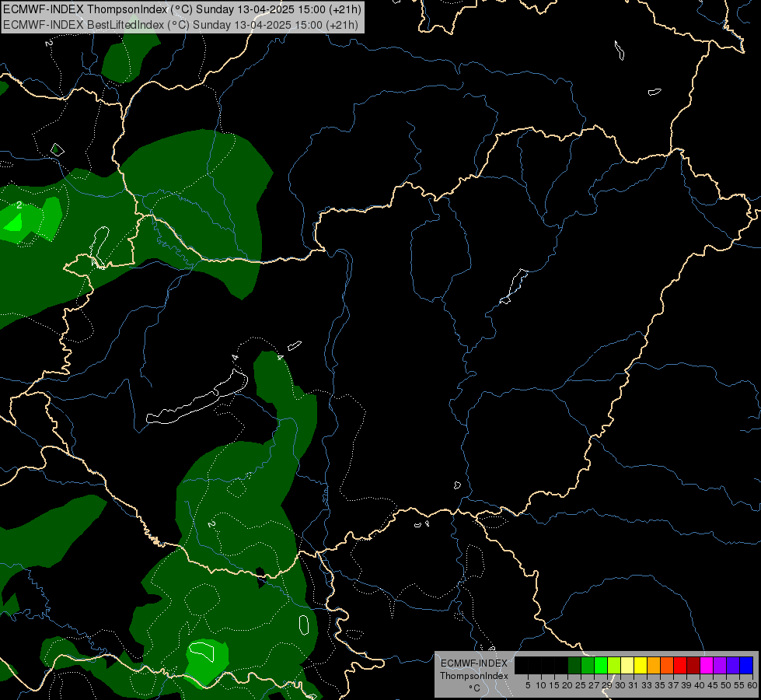This screenshot has height=700, width=761.
Task: Click the medium green 25–27 legend swatch
Action: 587,665
